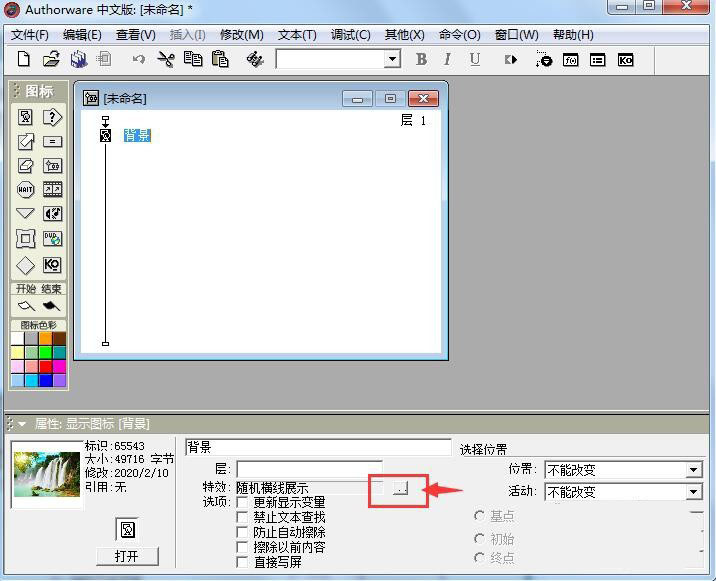716x581 pixels.
Task: Open the 文件(F) menu
Action: (30, 35)
